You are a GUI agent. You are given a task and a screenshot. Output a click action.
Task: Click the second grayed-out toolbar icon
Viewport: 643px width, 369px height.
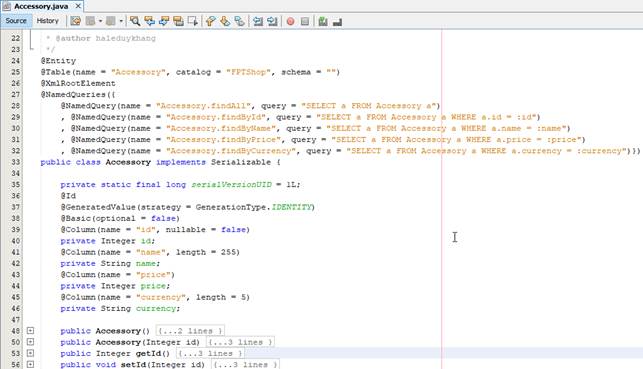pos(111,21)
